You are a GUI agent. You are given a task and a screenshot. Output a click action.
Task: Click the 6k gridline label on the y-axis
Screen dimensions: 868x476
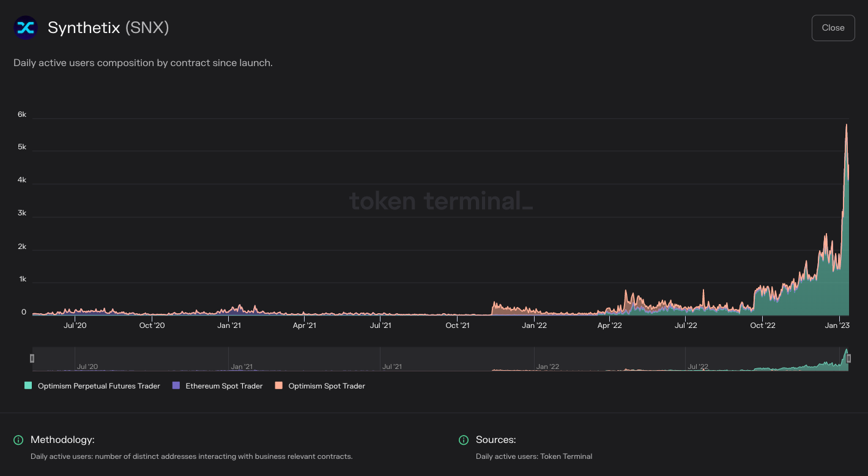click(21, 114)
